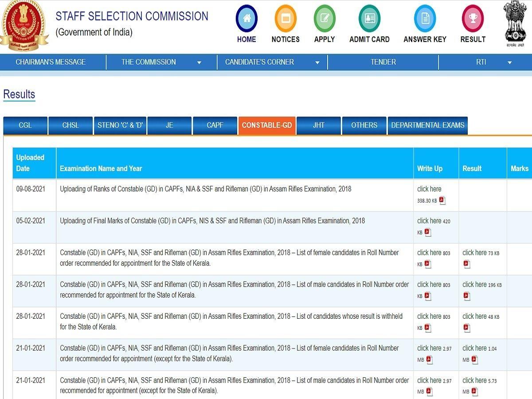This screenshot has height=399, width=532.
Task: Open result PDF icon sized 5.73 MB
Action: (475, 392)
